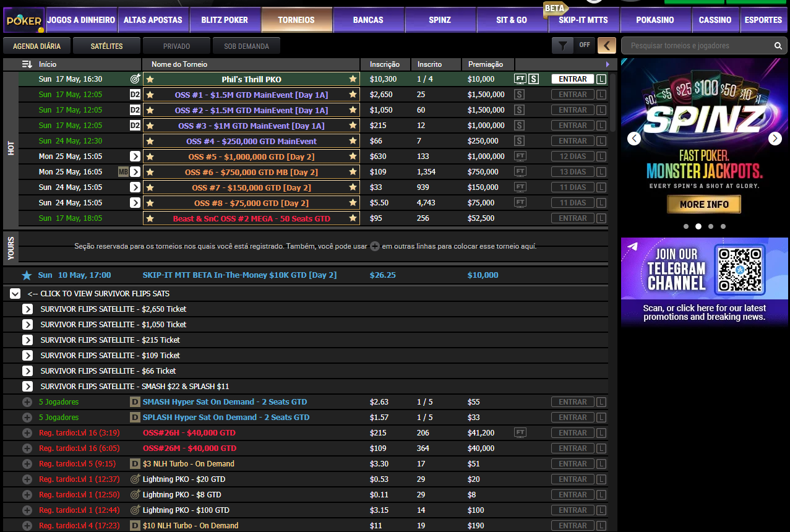Collapse the CLICK TO VIEW SURVIVOR FLIPS SATS group

[15, 294]
